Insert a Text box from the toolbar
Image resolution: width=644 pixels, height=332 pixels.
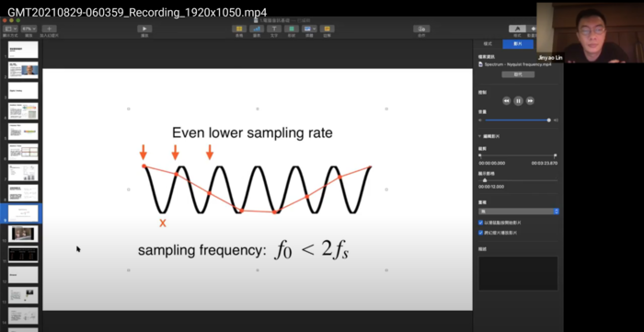tap(274, 29)
